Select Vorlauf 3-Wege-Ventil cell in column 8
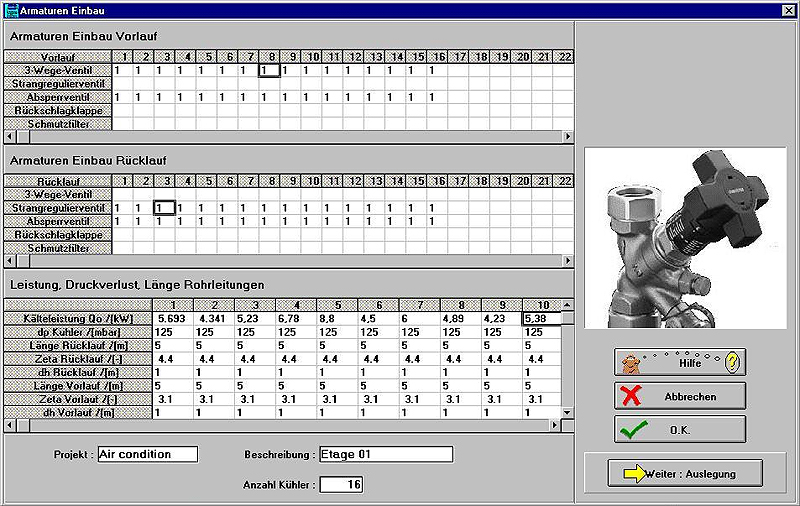Screen dimensions: 800x506 point(270,71)
